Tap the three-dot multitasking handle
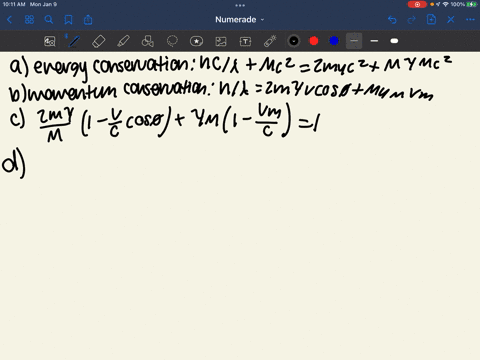480x360 pixels. (x=240, y=5)
